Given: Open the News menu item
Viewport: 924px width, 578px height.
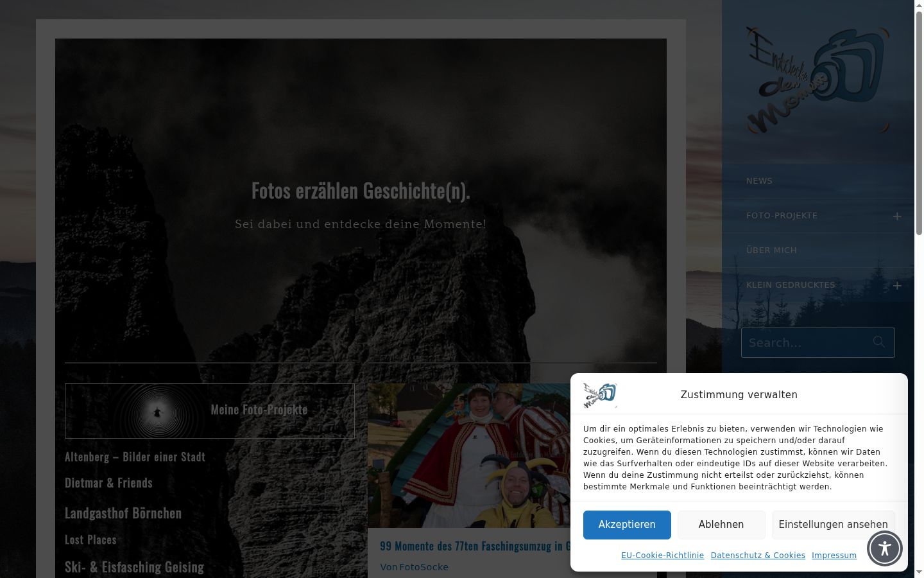Looking at the screenshot, I should pos(759,181).
